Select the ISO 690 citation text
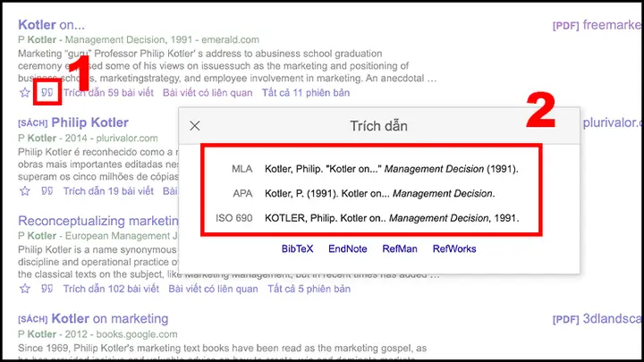The width and height of the screenshot is (644, 362). [x=392, y=218]
